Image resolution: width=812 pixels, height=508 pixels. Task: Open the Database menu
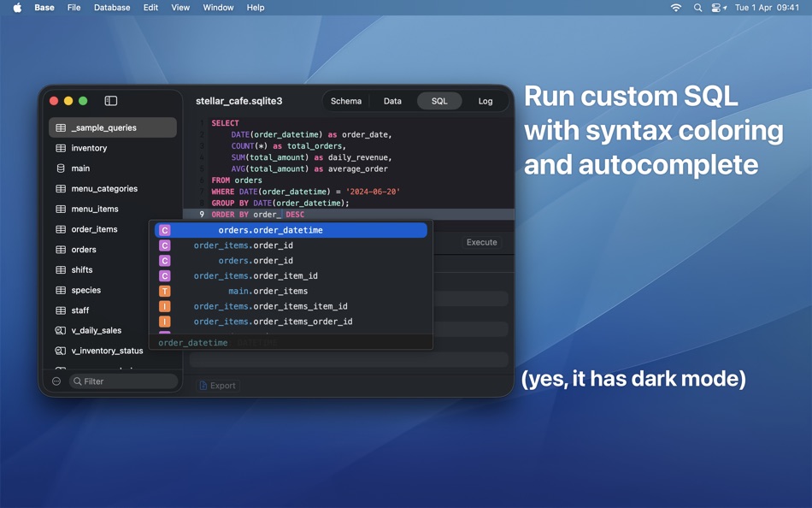[111, 8]
